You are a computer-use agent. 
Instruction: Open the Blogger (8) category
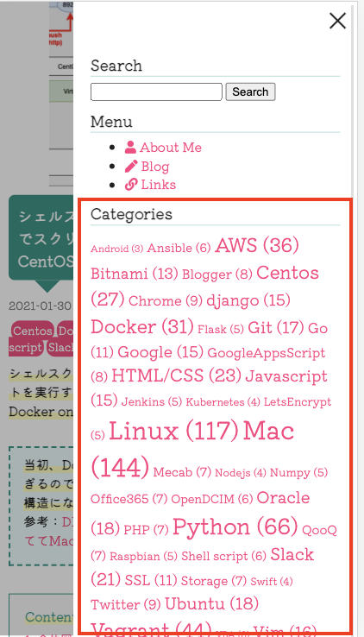217,274
